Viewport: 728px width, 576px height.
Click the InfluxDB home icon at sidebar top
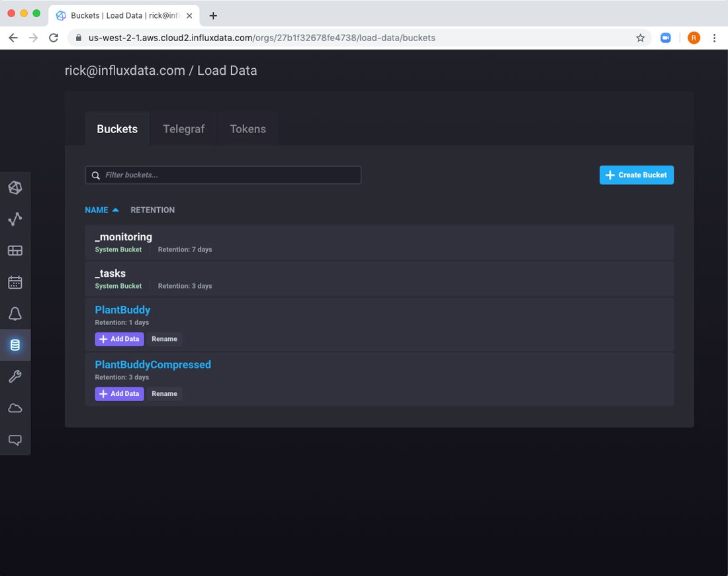(15, 187)
